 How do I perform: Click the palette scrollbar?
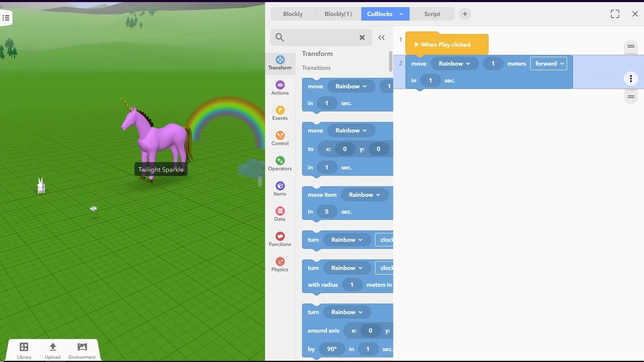tap(391, 61)
